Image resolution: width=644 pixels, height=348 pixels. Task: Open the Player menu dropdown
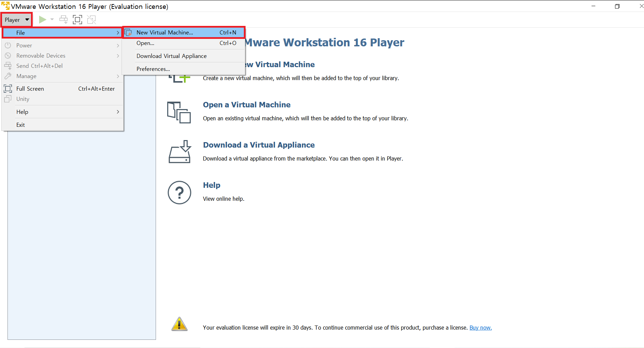coord(17,20)
